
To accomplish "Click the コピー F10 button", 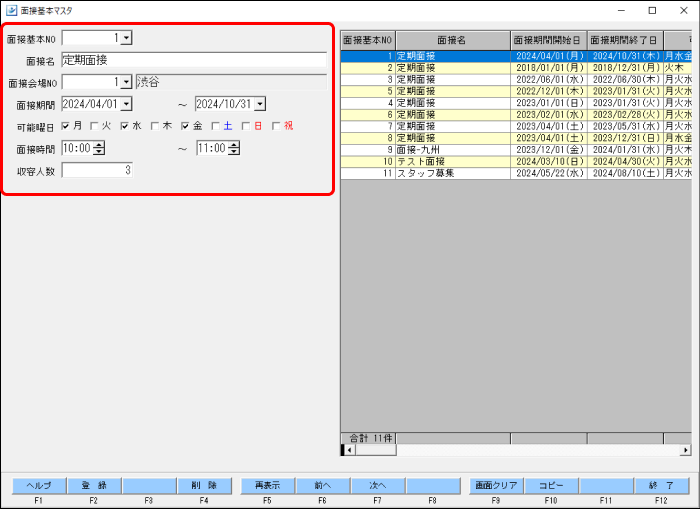I will point(551,486).
